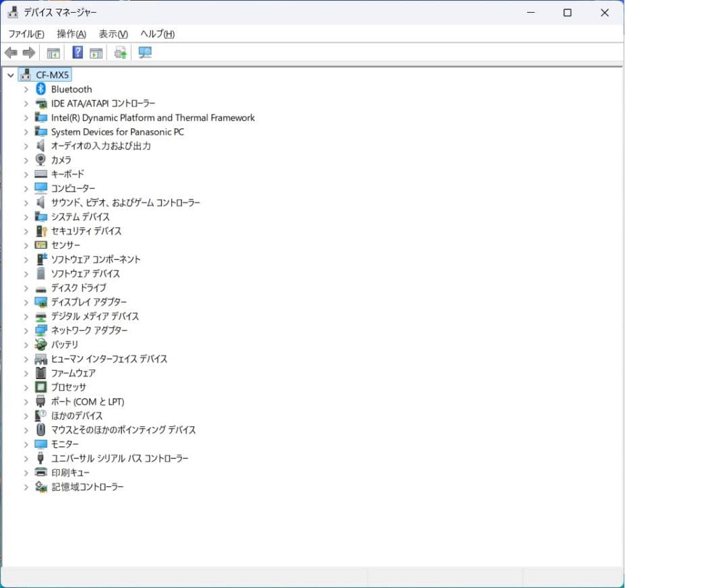Click the scan for hardware changes toolbar icon

121,52
